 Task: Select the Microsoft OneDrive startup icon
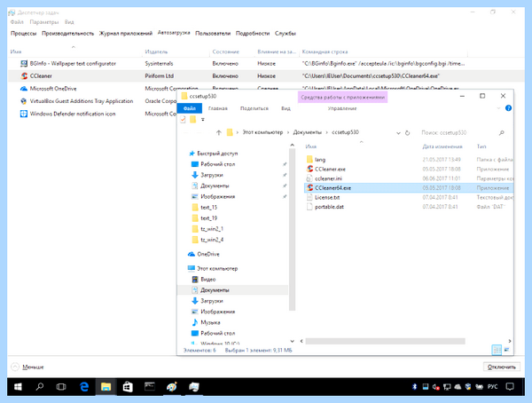click(x=24, y=89)
